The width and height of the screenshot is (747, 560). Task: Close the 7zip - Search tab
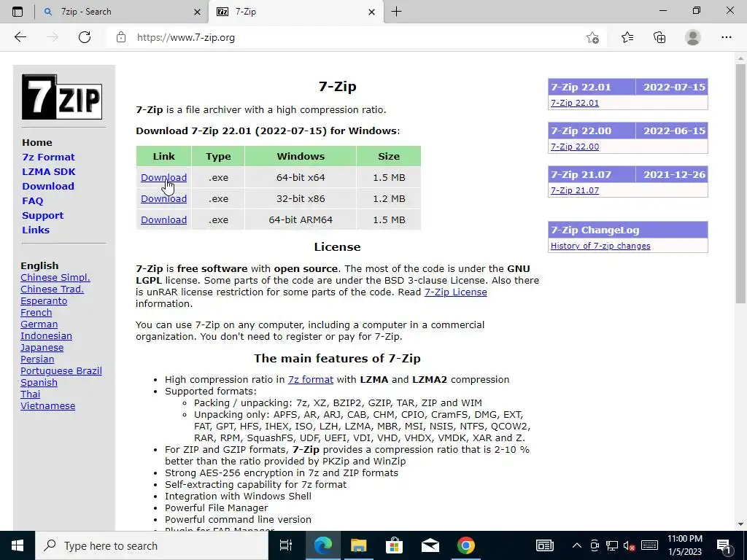[x=197, y=12]
